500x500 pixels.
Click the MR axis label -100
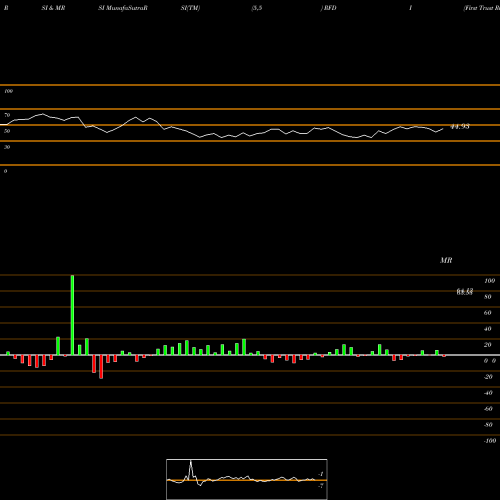490,441
